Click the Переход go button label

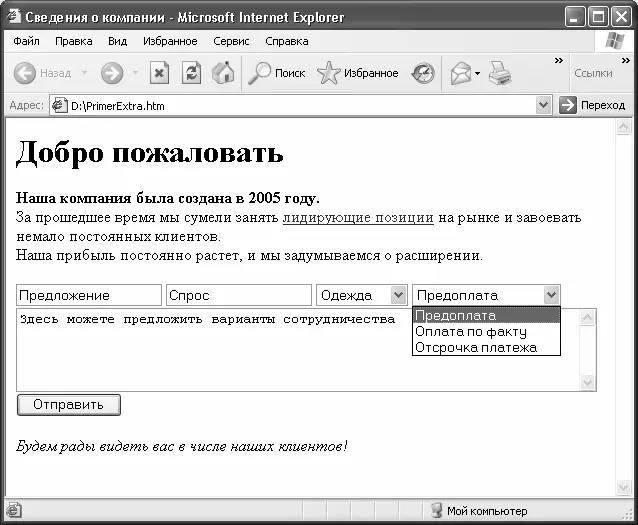point(603,105)
